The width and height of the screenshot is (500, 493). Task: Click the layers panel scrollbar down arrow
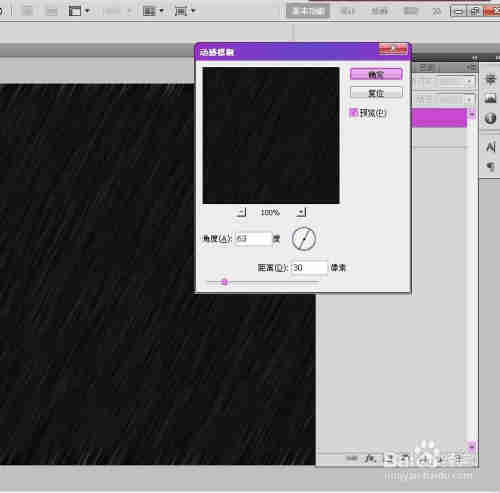(472, 447)
